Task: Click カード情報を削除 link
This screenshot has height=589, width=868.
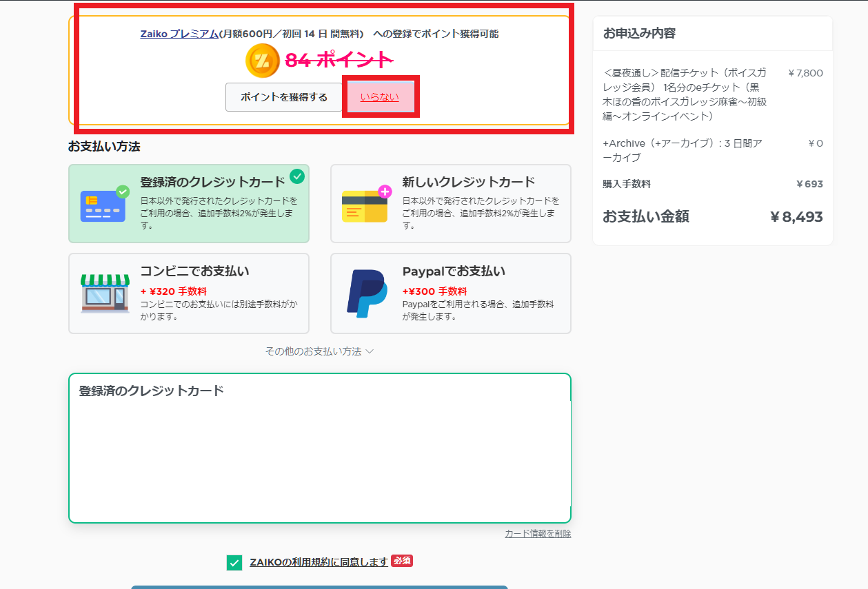Action: click(x=538, y=534)
